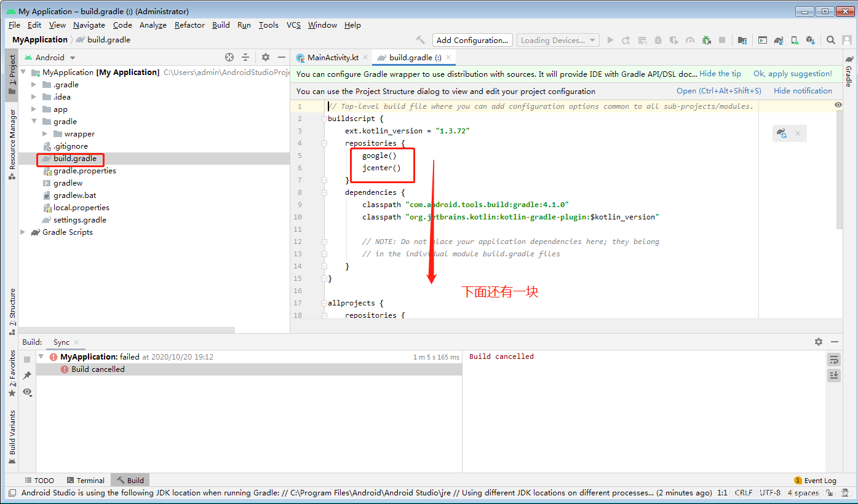The image size is (858, 504).
Task: Open the Gradle side tool window
Action: coord(849,71)
